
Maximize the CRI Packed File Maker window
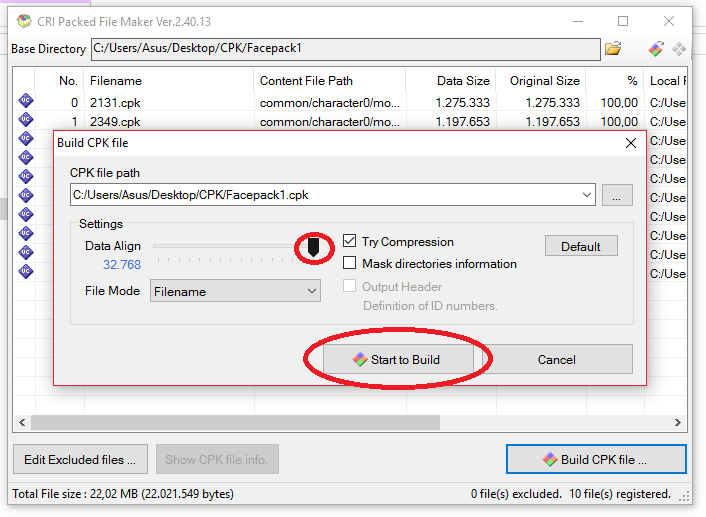coord(623,21)
